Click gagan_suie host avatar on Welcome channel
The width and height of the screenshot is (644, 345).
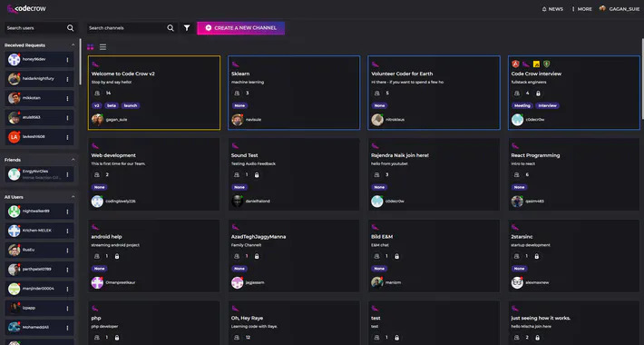(x=97, y=120)
